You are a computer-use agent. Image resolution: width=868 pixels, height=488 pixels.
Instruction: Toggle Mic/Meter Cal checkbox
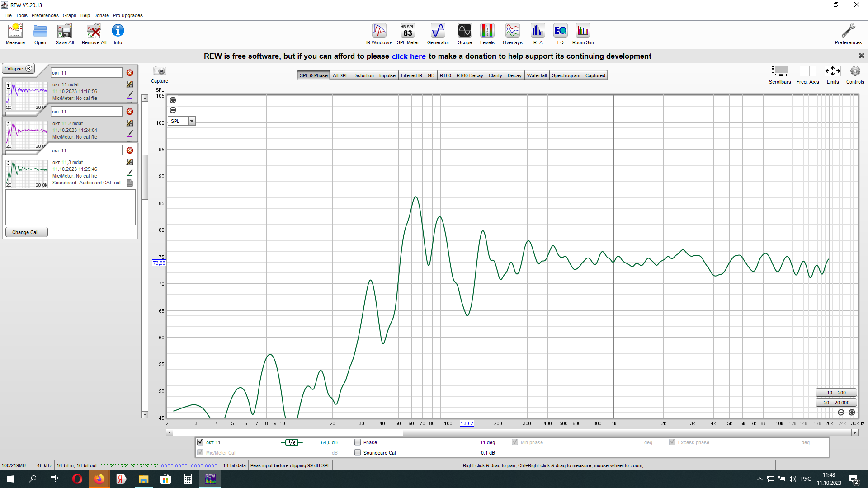[x=200, y=453]
